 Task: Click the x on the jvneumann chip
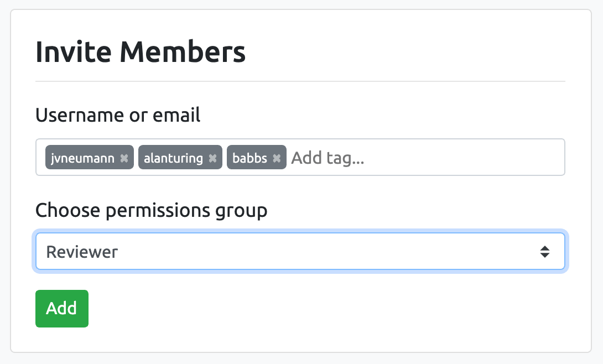[x=124, y=158]
